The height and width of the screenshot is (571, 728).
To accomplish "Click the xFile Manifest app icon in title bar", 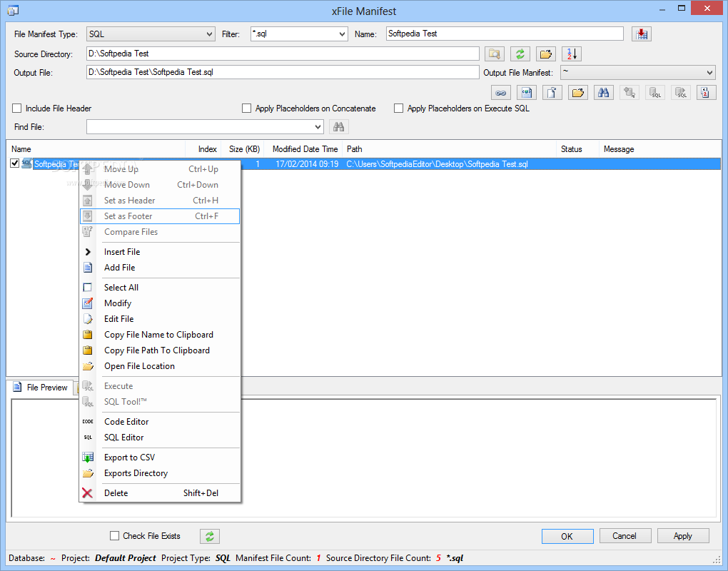I will (x=13, y=10).
